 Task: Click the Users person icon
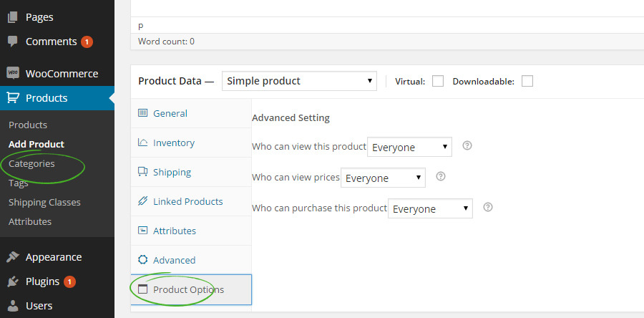coord(13,306)
